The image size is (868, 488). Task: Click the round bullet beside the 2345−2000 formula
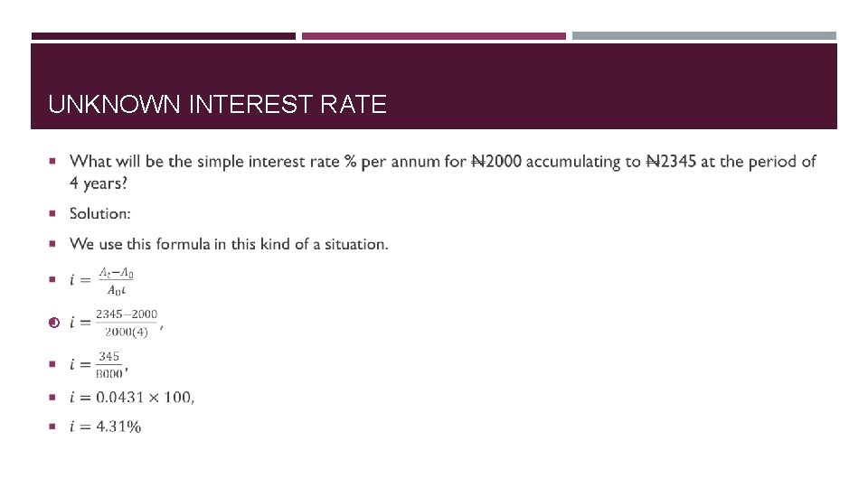pyautogui.click(x=53, y=323)
